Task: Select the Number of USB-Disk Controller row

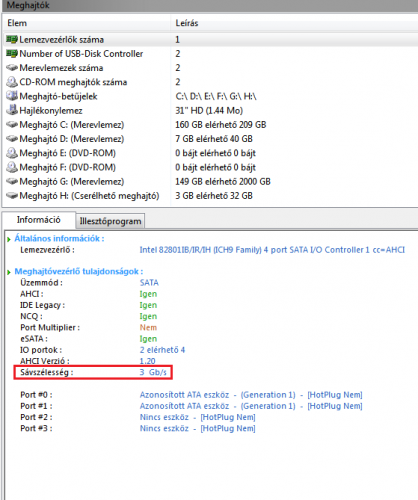Action: click(x=210, y=54)
